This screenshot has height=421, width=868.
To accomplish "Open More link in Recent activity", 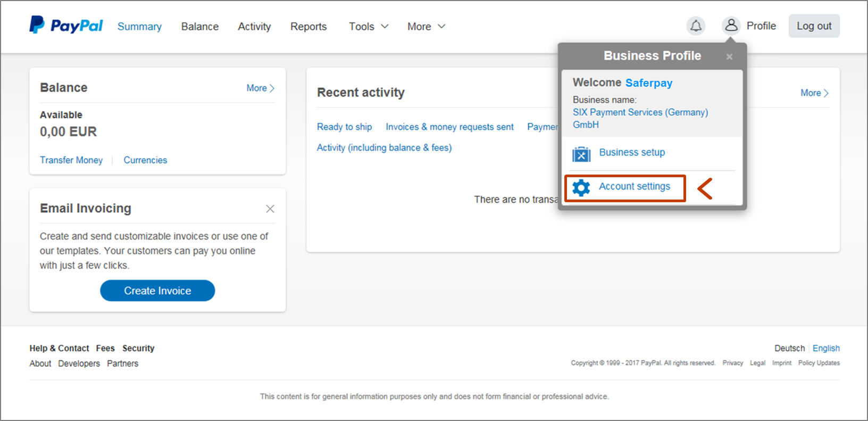I will pyautogui.click(x=814, y=93).
